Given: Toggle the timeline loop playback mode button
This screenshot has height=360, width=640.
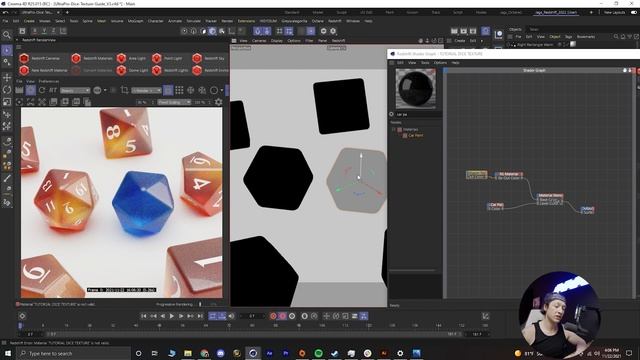Looking at the screenshot, I should point(213,316).
